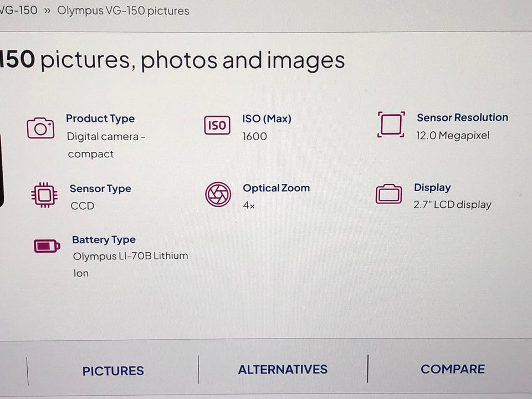Click the 2.7" LCD display value

[452, 204]
